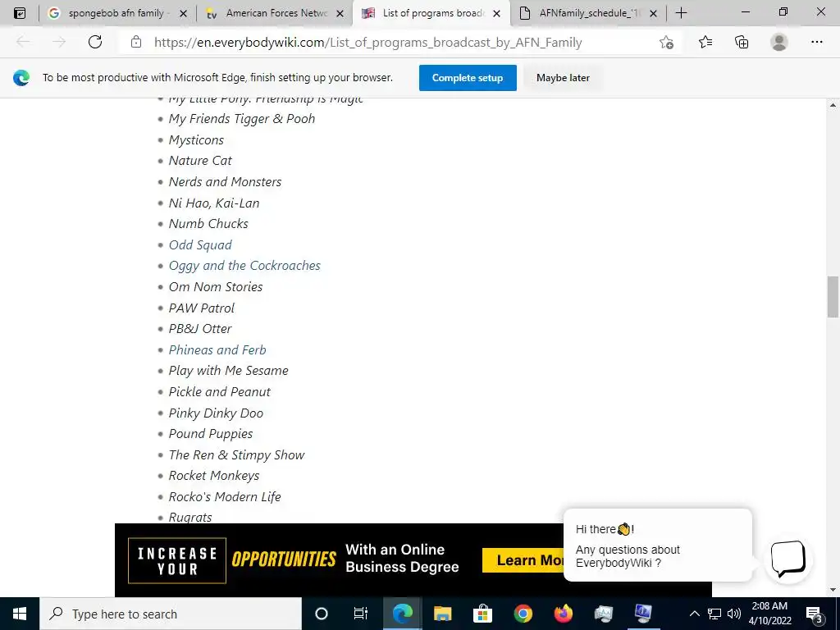840x630 pixels.
Task: Click the Pound Puppies entry
Action: point(211,434)
